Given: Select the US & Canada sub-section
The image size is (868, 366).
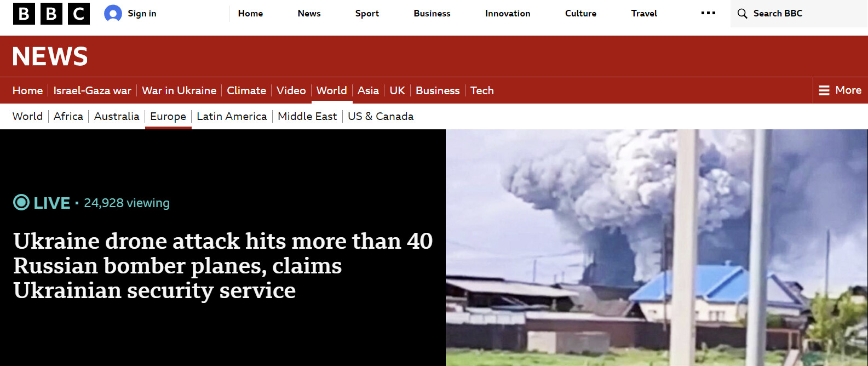Looking at the screenshot, I should click(381, 116).
